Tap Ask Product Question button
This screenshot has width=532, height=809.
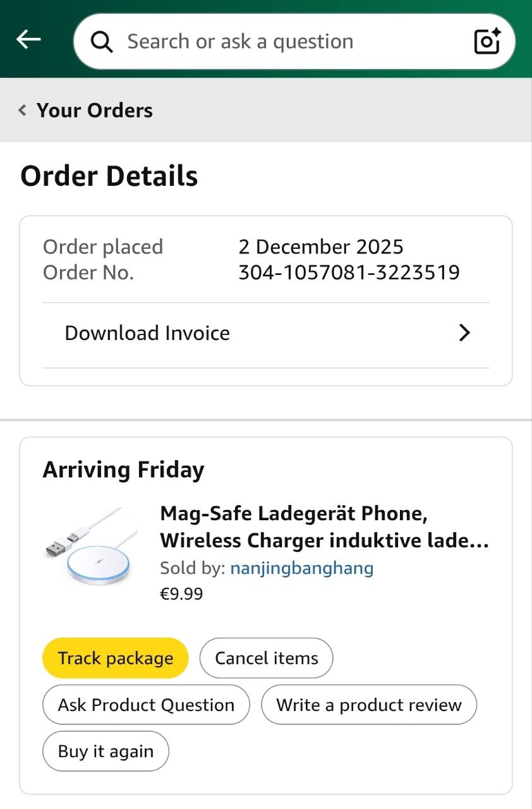(146, 705)
